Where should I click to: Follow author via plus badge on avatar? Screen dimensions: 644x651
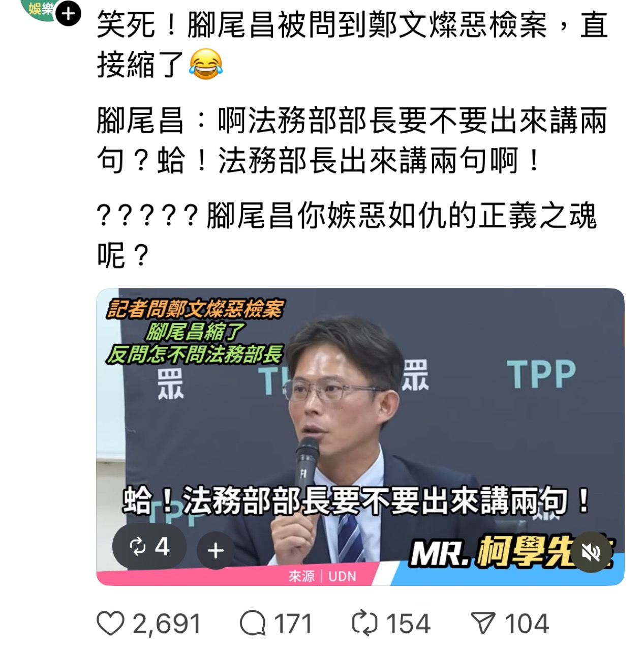click(x=68, y=14)
